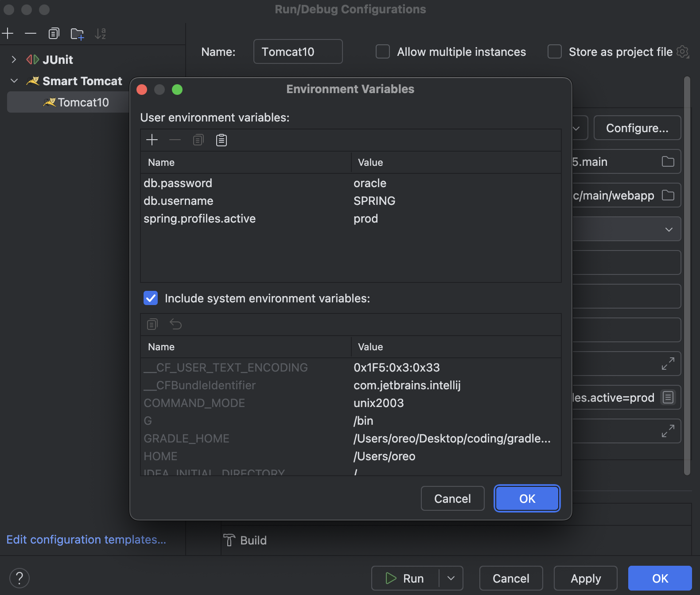Viewport: 700px width, 595px height.
Task: Select db.password variable row
Action: [351, 183]
